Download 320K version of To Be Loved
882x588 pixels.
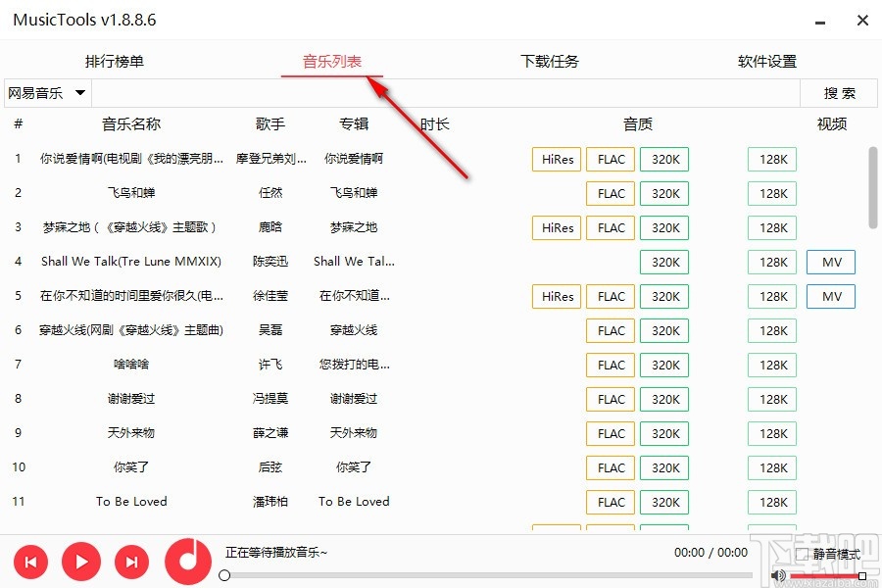(664, 502)
